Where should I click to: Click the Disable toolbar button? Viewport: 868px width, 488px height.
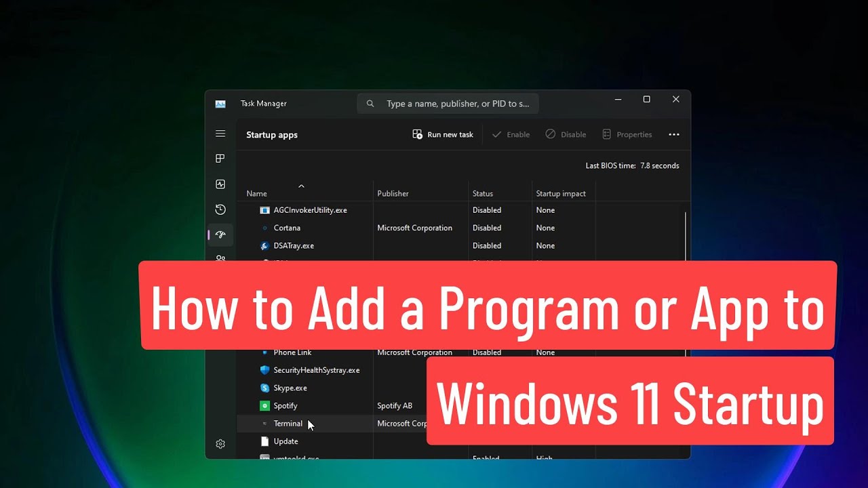tap(566, 134)
